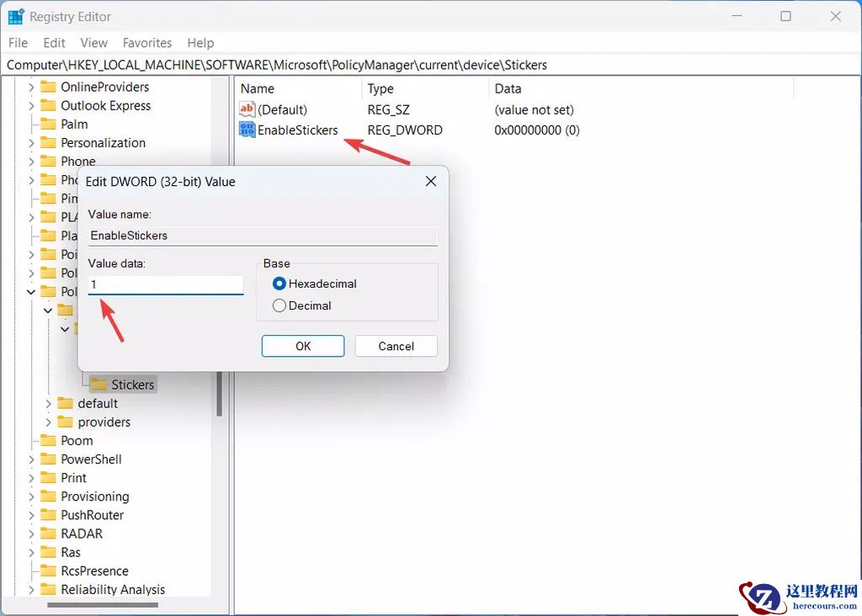Confirm the DWORD value with OK
The image size is (862, 616).
point(303,346)
